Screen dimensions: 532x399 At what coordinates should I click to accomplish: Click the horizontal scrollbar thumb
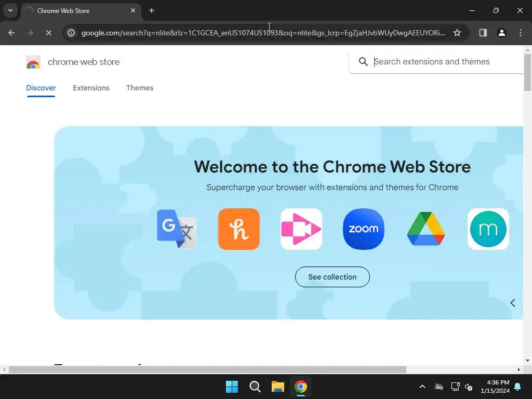(207, 370)
